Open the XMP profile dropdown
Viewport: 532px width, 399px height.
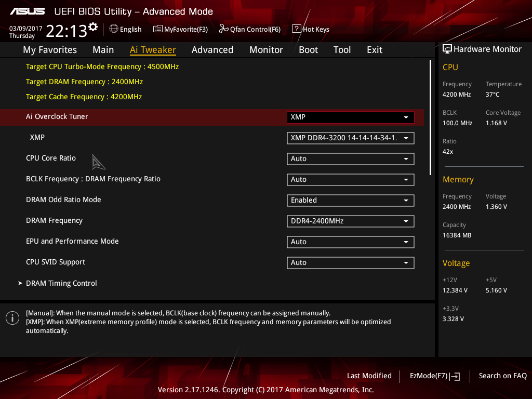coord(351,138)
